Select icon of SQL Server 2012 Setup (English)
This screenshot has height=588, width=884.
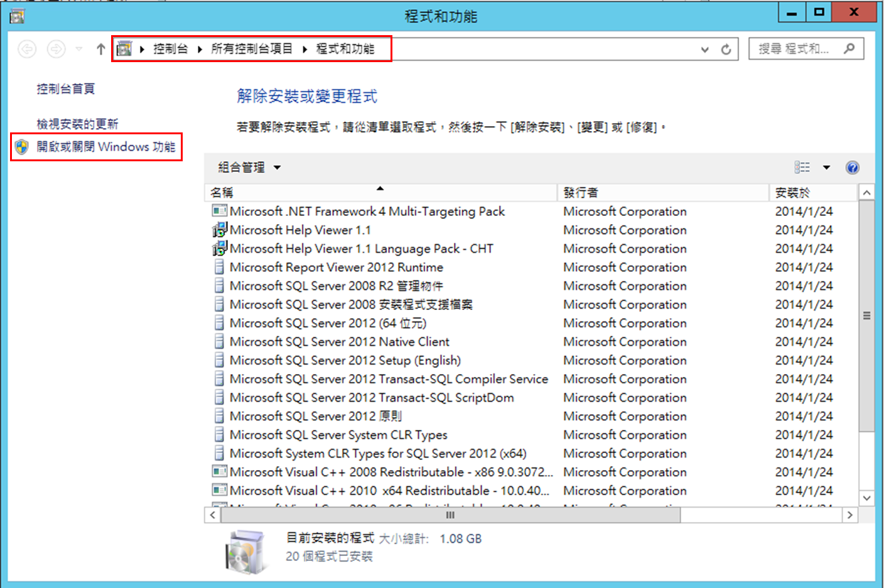(x=219, y=360)
